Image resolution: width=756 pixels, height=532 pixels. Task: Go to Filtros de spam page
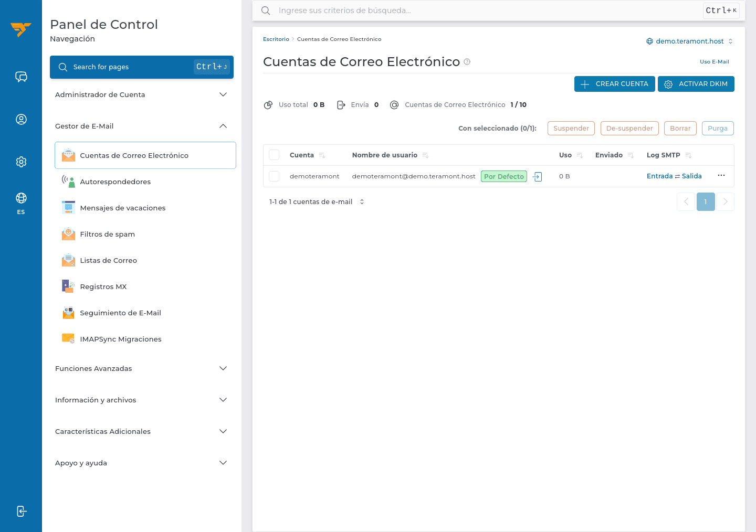pos(145,234)
